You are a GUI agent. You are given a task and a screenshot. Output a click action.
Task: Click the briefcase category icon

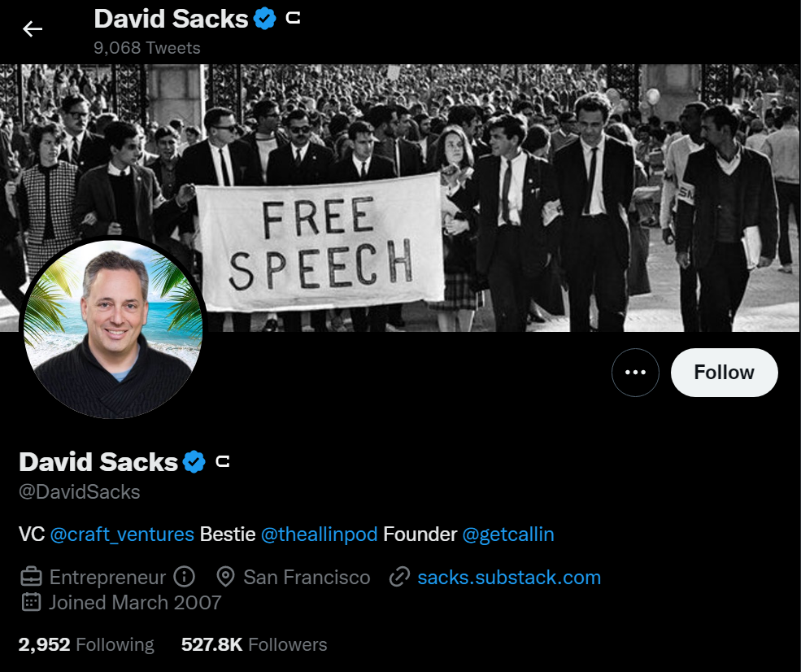31,578
